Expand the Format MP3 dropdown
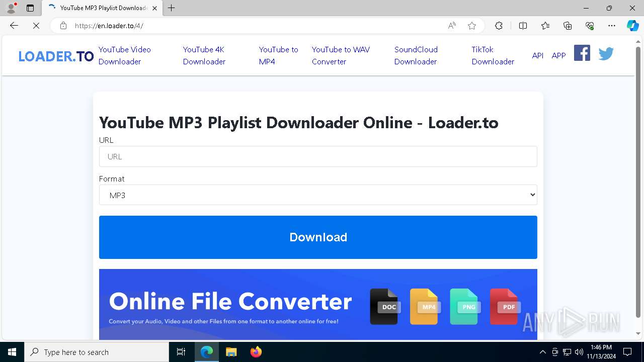Screen dimensions: 644x362 (318, 195)
